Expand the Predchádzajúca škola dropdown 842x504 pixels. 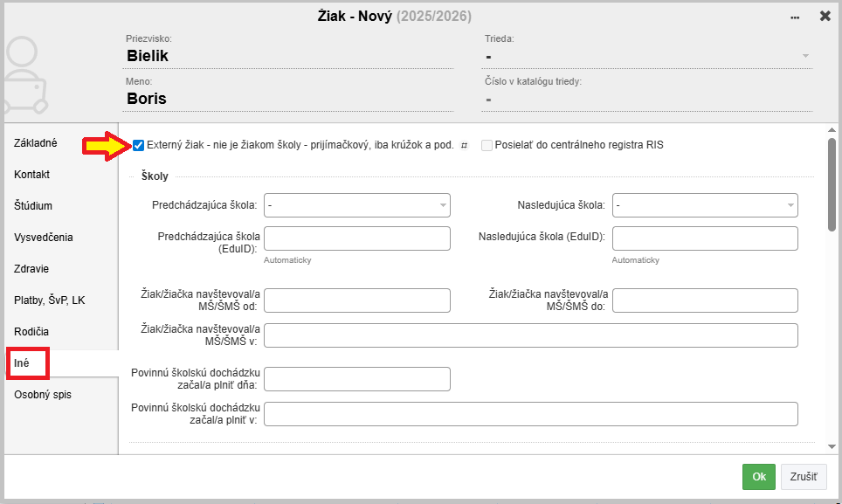tap(356, 205)
